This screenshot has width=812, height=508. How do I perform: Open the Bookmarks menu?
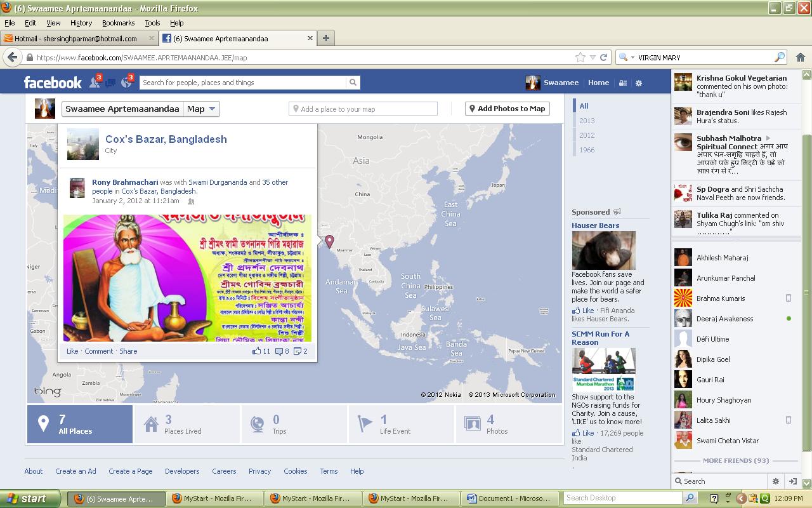pos(119,23)
